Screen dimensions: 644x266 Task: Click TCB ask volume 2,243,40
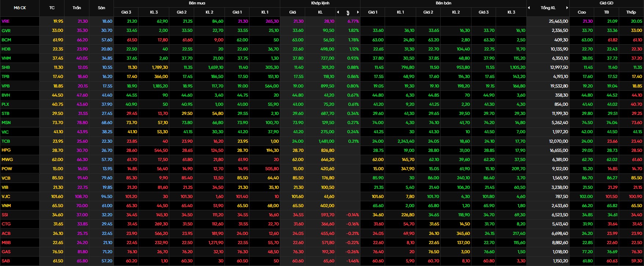406,141
